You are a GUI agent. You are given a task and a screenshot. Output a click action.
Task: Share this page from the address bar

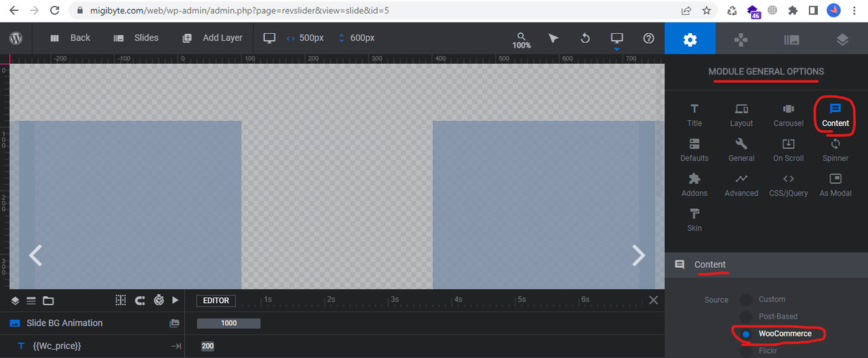(x=686, y=11)
